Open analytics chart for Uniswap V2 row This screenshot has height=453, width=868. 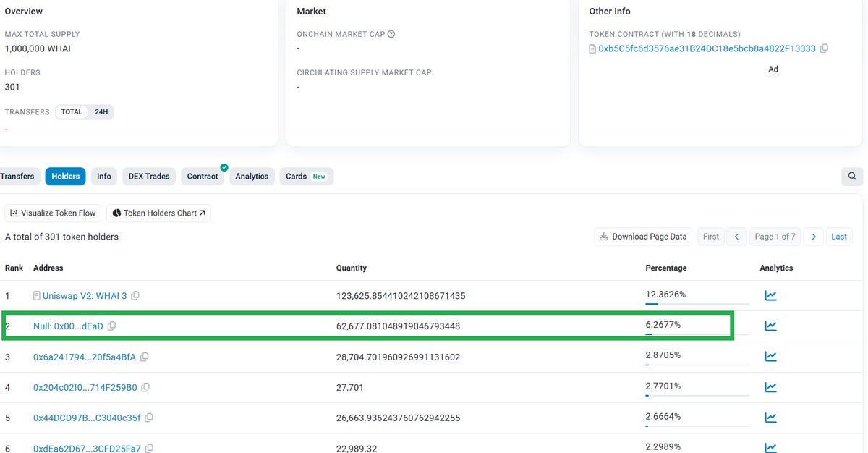pyautogui.click(x=770, y=296)
